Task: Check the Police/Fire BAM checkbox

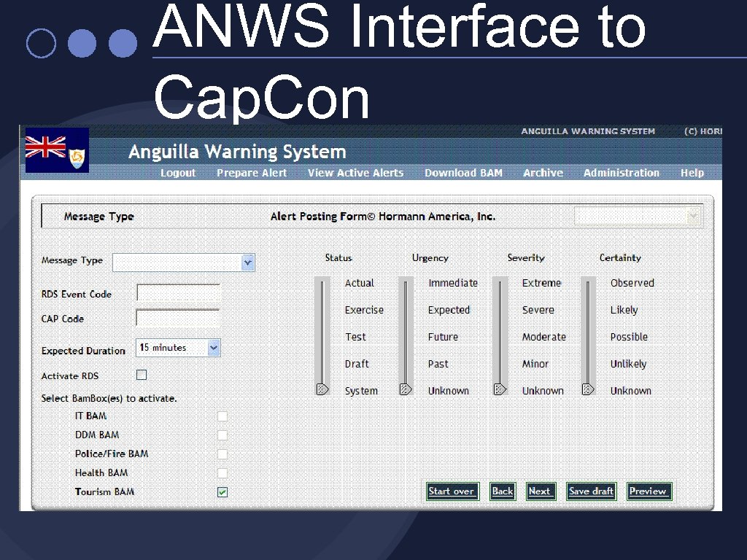Action: tap(222, 454)
